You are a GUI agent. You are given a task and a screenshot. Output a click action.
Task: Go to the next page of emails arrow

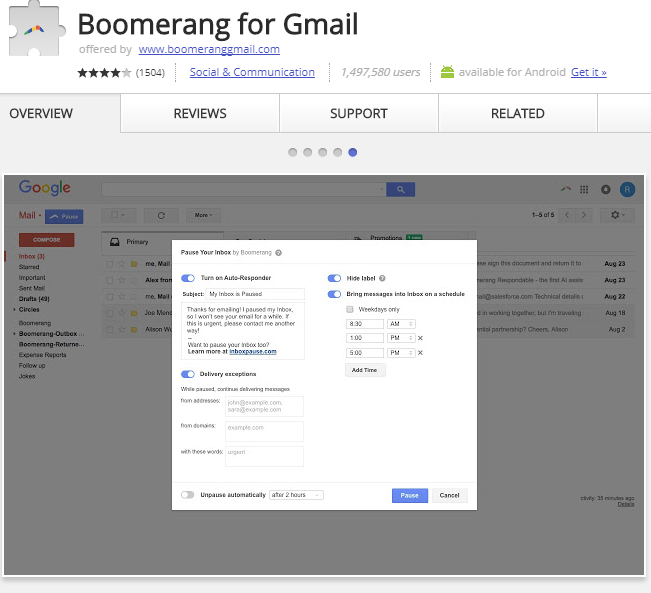[584, 215]
